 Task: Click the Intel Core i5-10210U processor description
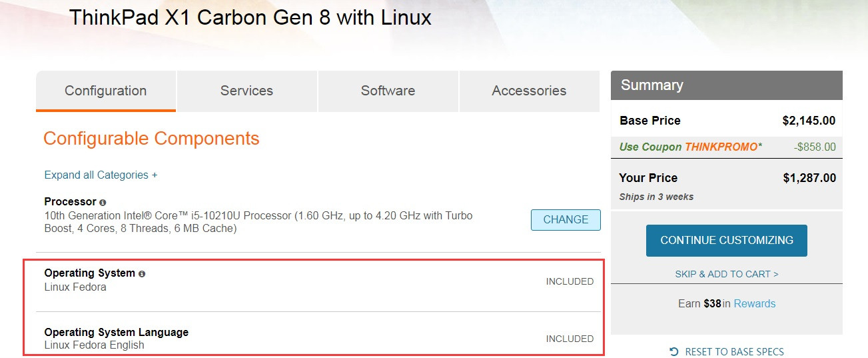[258, 223]
